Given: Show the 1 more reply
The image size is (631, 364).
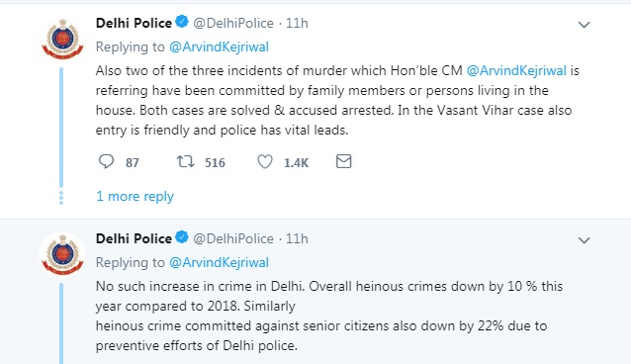Looking at the screenshot, I should click(x=135, y=196).
